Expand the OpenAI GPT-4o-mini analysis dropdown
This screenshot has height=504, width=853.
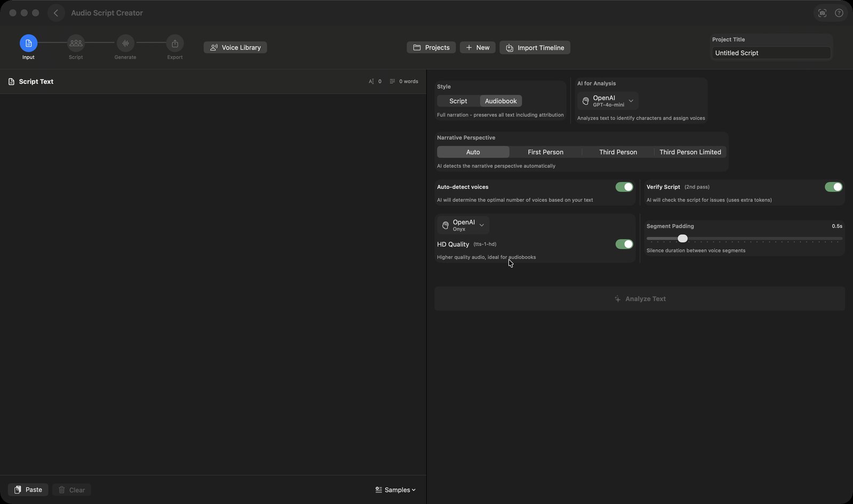point(608,101)
